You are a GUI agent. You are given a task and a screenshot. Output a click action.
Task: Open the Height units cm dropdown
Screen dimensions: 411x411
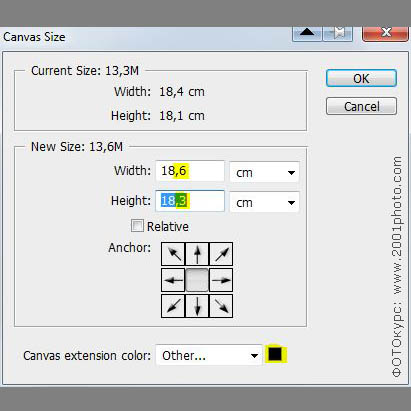[x=264, y=202]
